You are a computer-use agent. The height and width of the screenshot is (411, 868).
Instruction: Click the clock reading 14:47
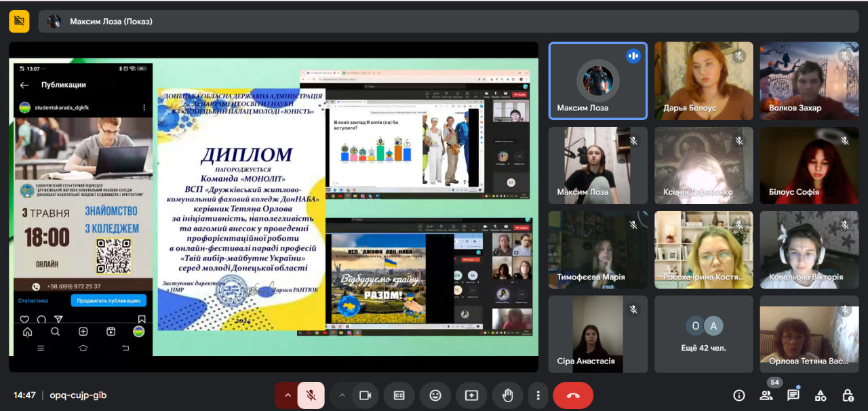click(x=24, y=395)
